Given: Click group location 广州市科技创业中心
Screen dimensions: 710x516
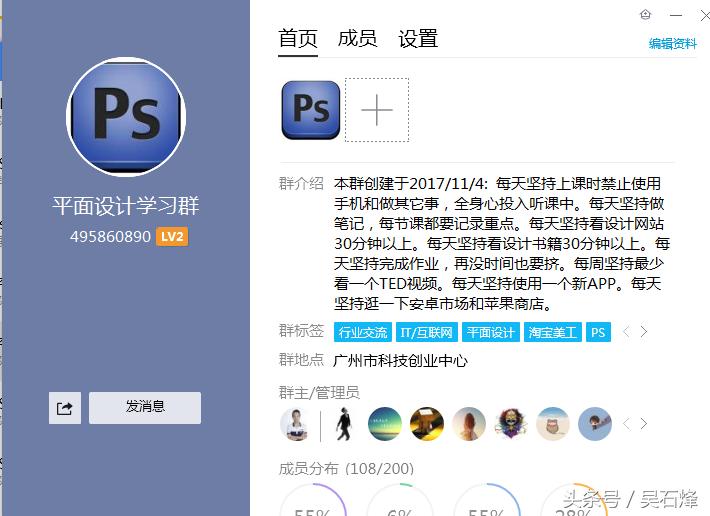Looking at the screenshot, I should pyautogui.click(x=400, y=361).
